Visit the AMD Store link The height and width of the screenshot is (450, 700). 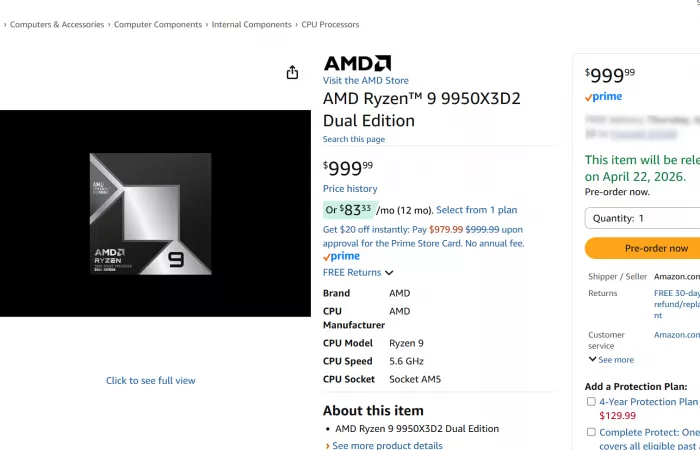click(x=365, y=81)
